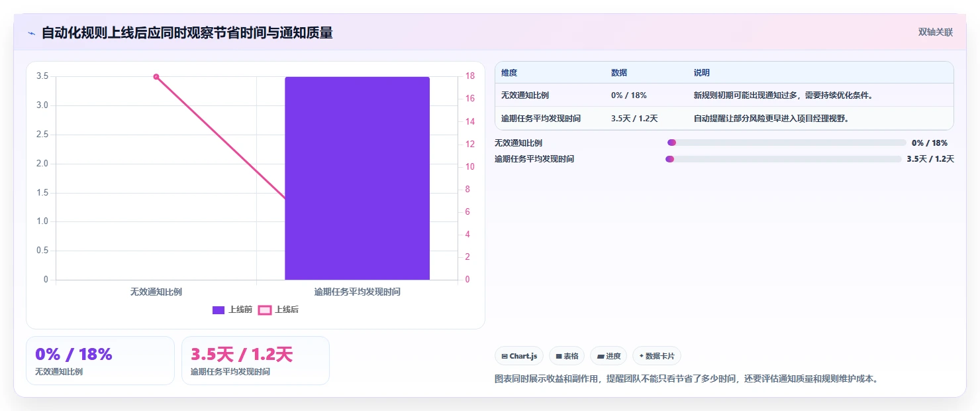Click the 表格 tag chip
Screen dimensions: 980x411
click(567, 356)
